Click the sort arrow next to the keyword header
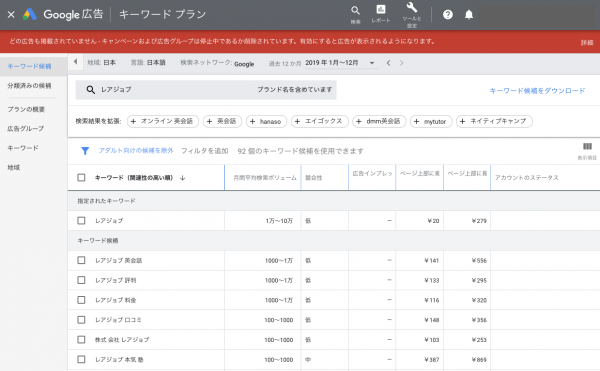 pyautogui.click(x=183, y=177)
